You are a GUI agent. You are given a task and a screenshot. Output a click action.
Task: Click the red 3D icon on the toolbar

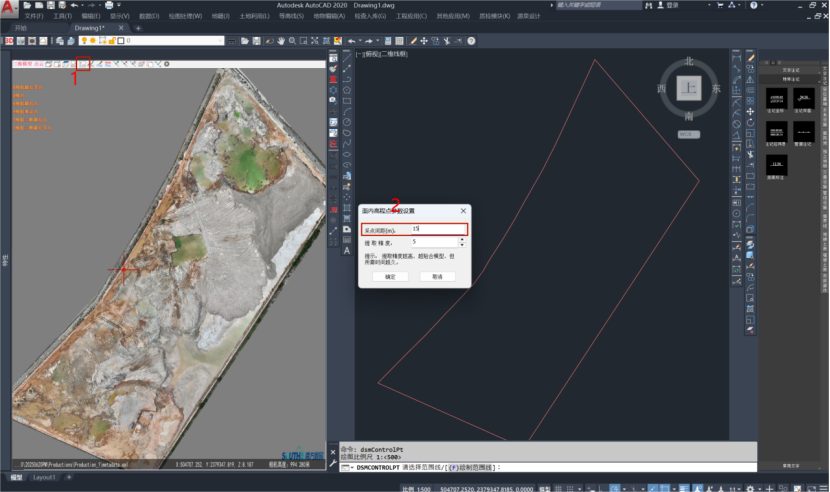point(9,41)
